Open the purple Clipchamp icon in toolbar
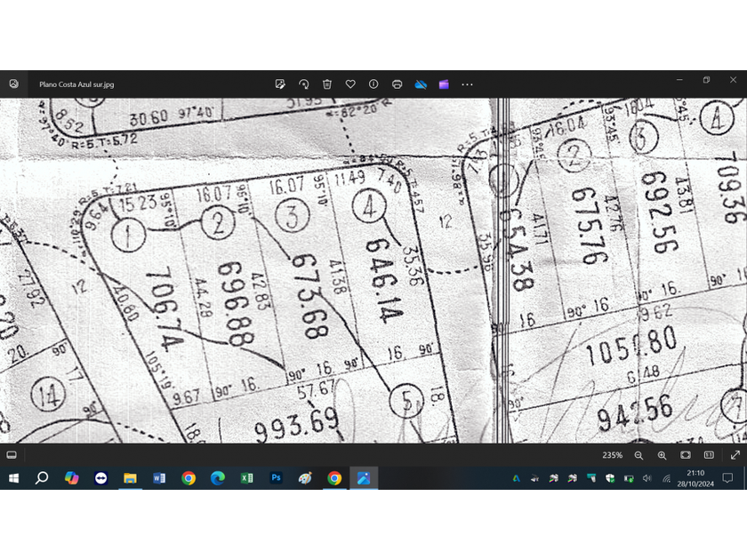This screenshot has height=560, width=747. click(x=444, y=84)
